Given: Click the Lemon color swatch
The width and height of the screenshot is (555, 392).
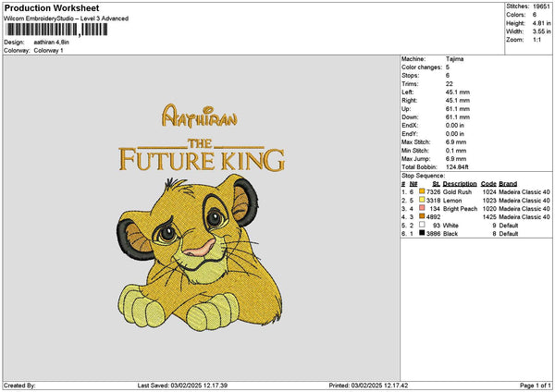Looking at the screenshot, I should tap(422, 200).
